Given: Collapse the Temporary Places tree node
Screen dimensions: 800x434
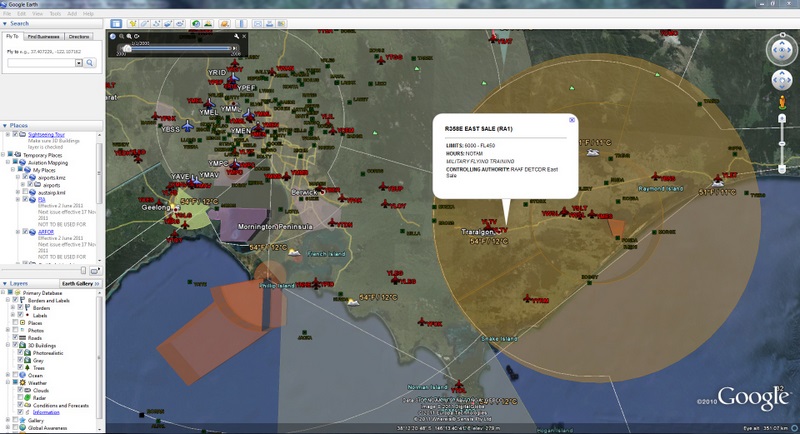Looking at the screenshot, I should tap(4, 155).
